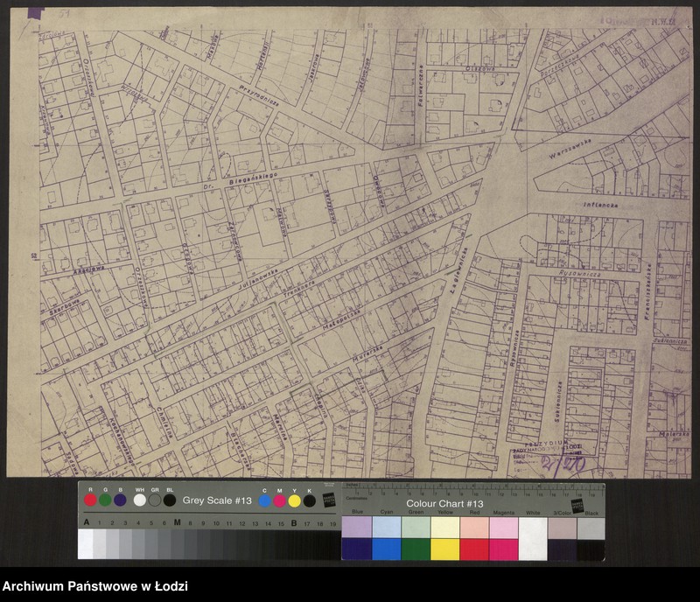Select the green G dot on grey scale

coord(105,500)
